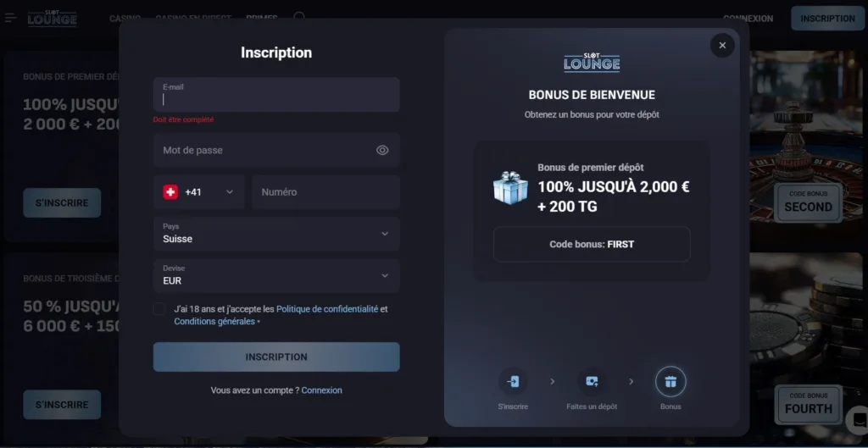Click the search magnifier icon in header
868x448 pixels.
[299, 17]
